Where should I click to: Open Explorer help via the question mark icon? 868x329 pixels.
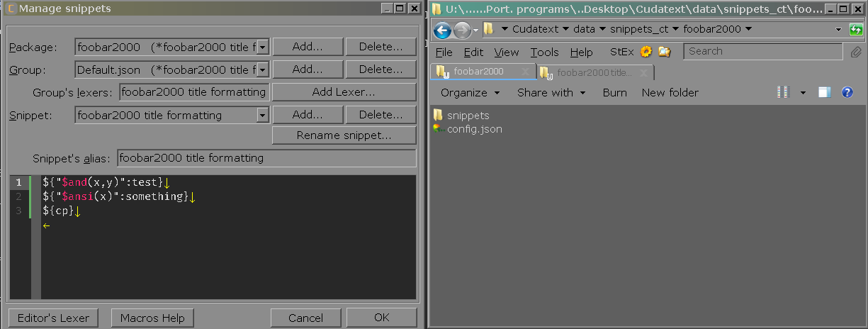pyautogui.click(x=847, y=93)
